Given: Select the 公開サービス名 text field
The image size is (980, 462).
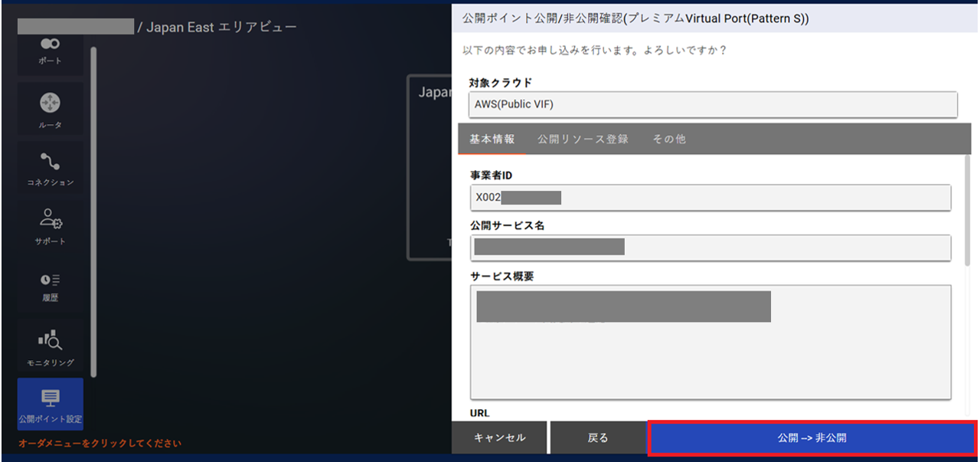Looking at the screenshot, I should (x=710, y=247).
